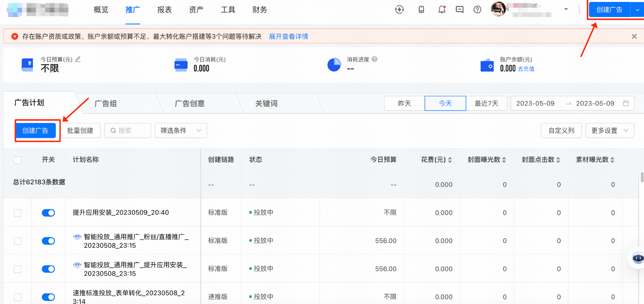This screenshot has height=304, width=644.
Task: Check the select-all checkbox in table header
Action: pyautogui.click(x=17, y=160)
